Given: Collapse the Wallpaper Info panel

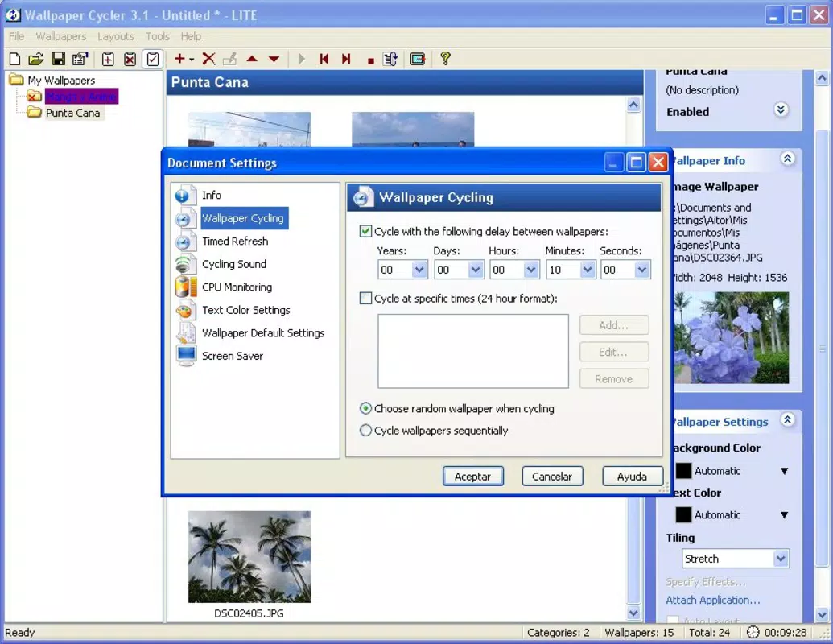Looking at the screenshot, I should pyautogui.click(x=787, y=159).
